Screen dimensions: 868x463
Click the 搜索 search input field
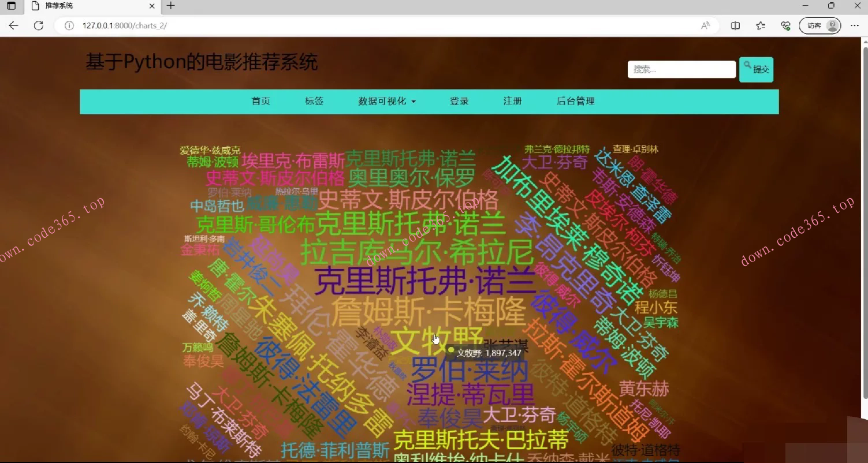point(681,69)
